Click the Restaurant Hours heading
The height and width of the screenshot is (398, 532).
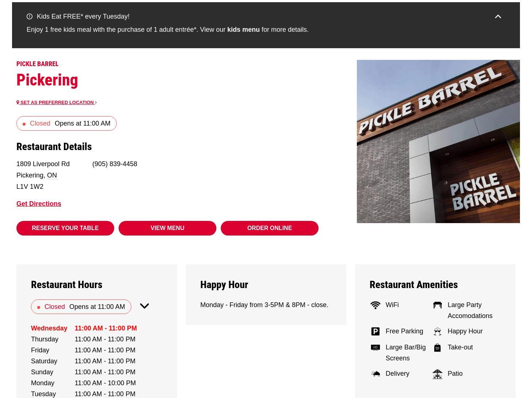click(x=66, y=284)
